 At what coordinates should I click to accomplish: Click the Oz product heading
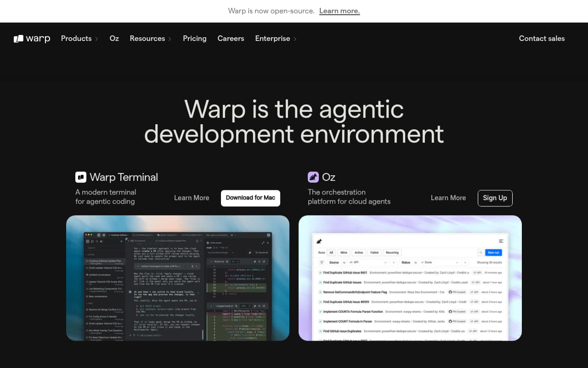[329, 177]
